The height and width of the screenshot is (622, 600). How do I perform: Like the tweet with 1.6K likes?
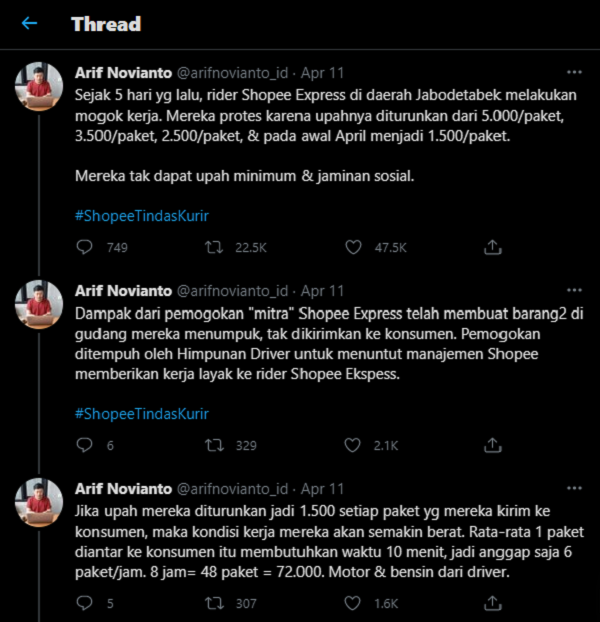(352, 603)
